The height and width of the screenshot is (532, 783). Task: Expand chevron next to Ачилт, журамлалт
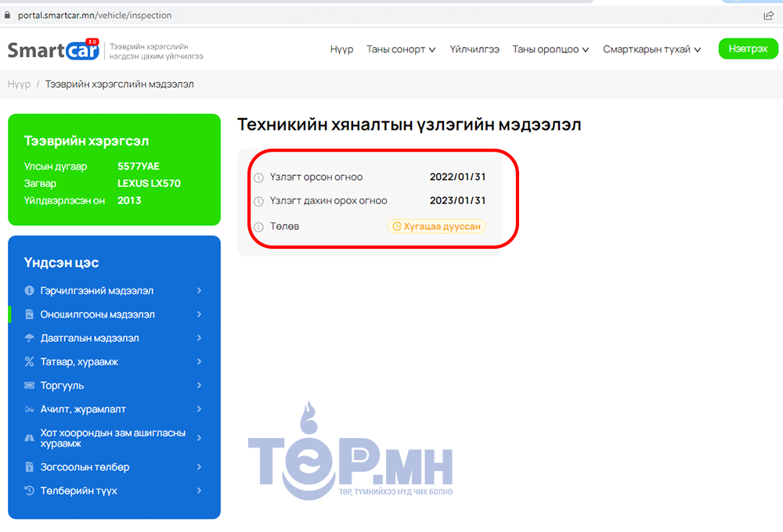click(x=200, y=409)
